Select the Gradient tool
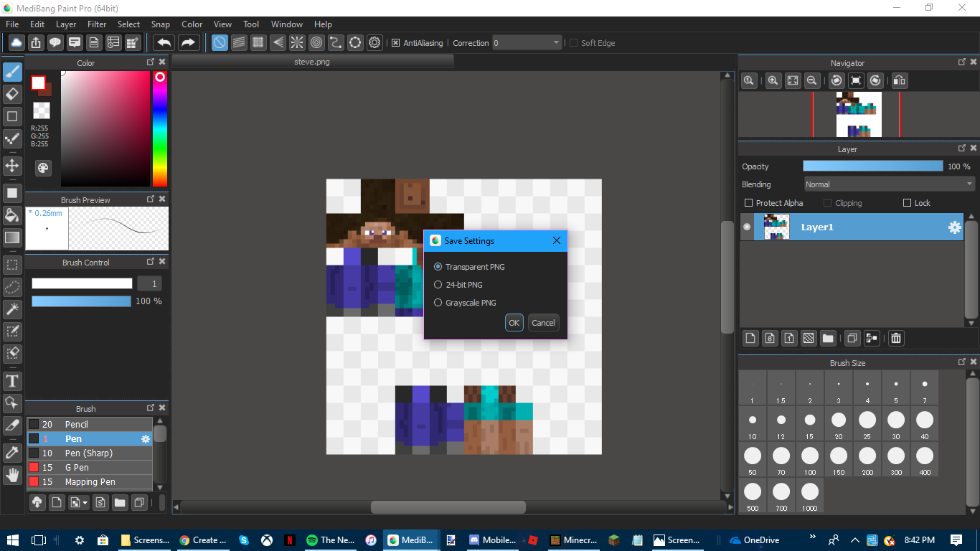The image size is (980, 551). coord(12,237)
